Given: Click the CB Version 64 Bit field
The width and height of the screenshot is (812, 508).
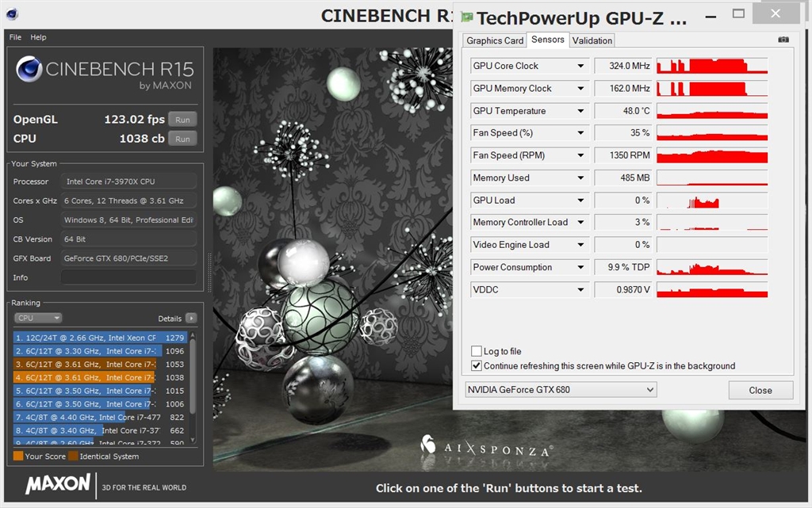Looking at the screenshot, I should 128,239.
